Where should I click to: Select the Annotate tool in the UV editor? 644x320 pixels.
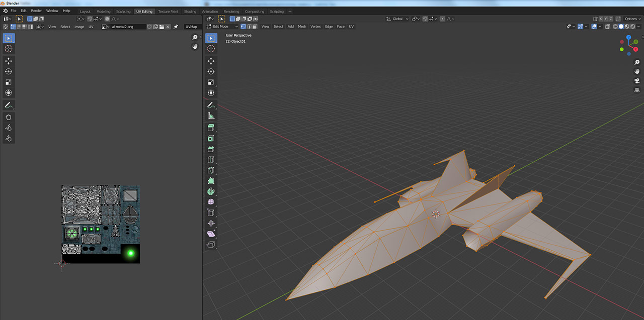8,105
